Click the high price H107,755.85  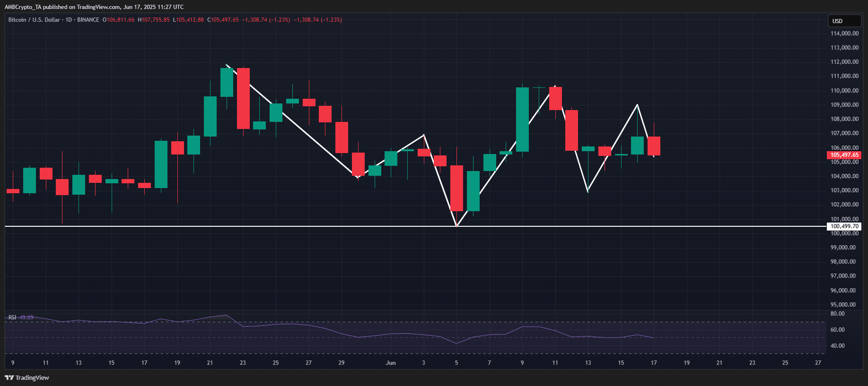click(154, 20)
